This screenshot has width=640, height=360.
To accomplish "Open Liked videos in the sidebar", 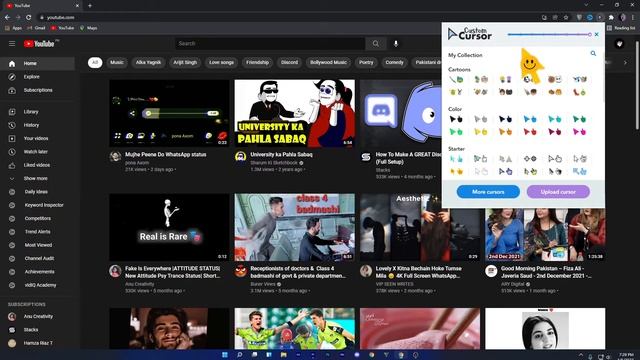I will (38, 165).
